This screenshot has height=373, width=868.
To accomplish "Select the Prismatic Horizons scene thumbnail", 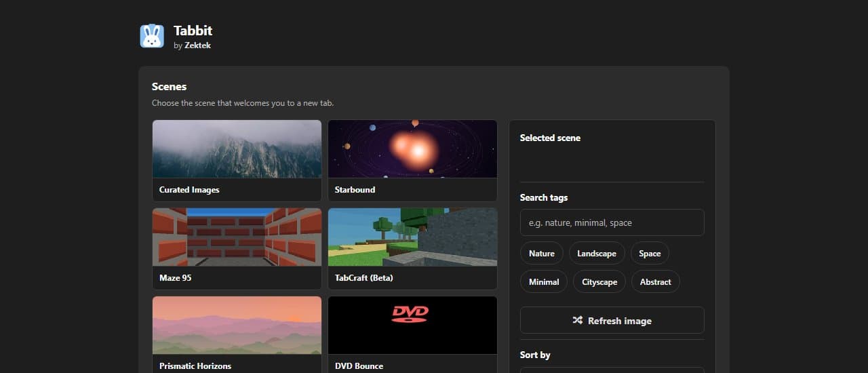I will [237, 326].
